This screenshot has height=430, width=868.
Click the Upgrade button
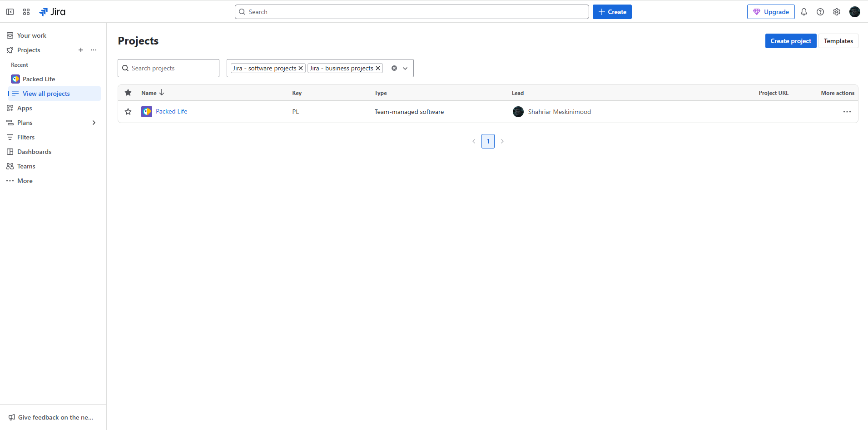pyautogui.click(x=771, y=12)
